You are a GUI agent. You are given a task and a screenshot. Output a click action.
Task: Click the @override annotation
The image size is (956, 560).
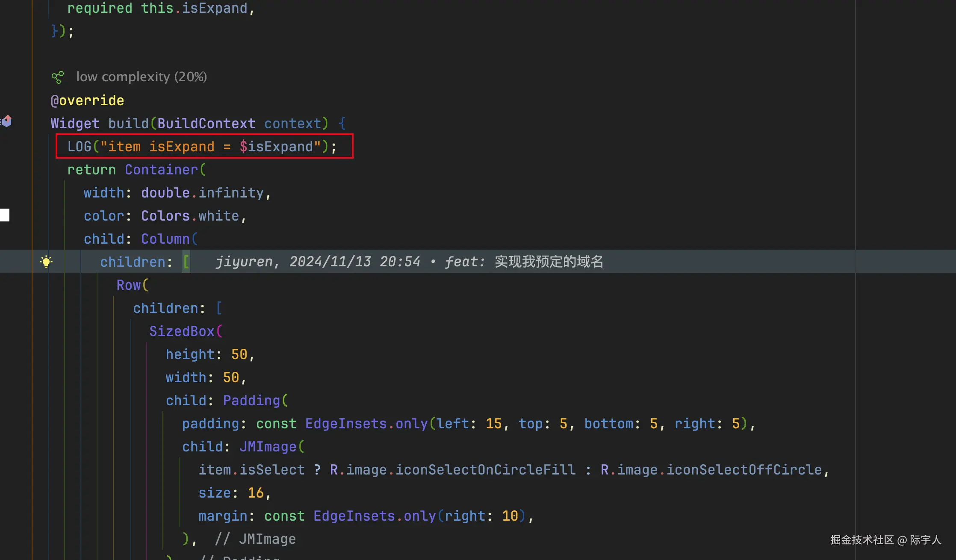[87, 100]
